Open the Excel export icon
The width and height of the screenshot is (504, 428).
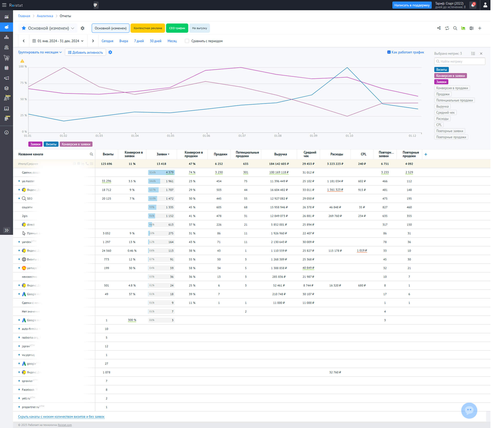point(471,28)
